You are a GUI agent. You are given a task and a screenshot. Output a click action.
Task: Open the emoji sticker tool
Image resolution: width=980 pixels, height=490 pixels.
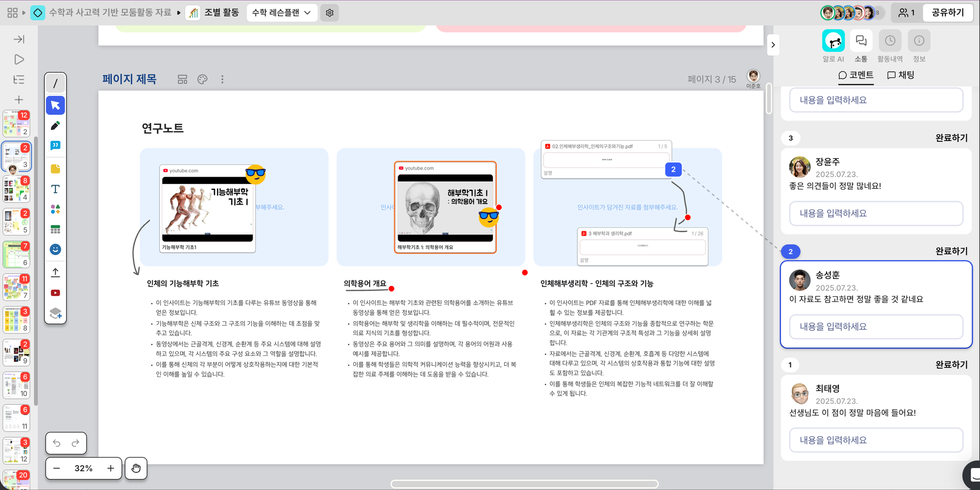(55, 250)
